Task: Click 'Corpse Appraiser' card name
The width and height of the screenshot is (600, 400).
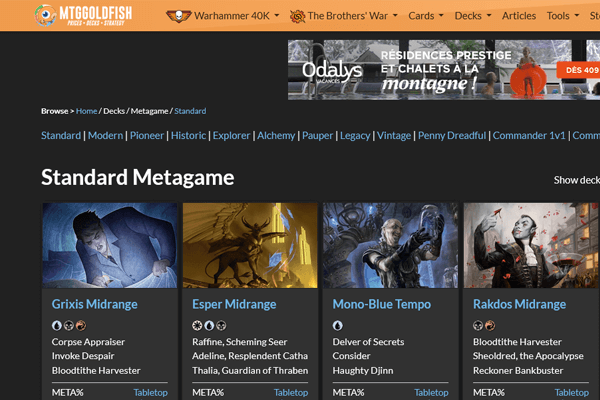Action: 88,342
